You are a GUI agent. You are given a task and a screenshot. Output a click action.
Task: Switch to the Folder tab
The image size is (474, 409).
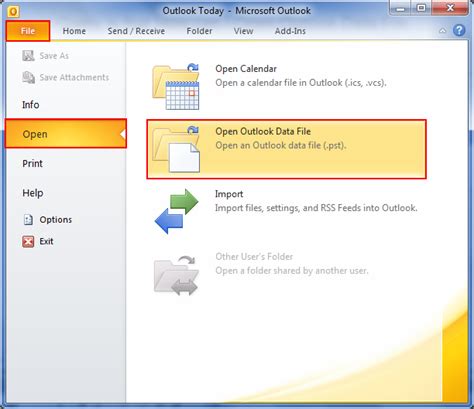(199, 31)
